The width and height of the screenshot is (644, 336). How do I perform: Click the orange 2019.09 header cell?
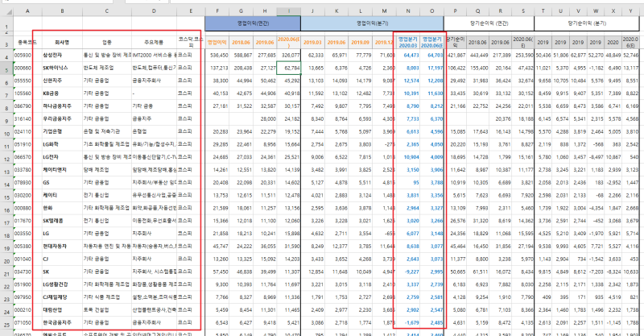360,42
